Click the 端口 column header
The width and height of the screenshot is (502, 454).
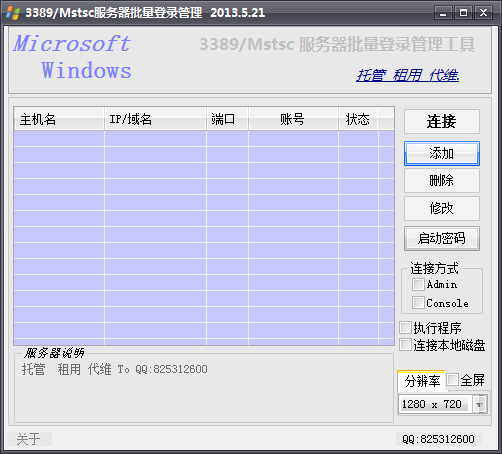click(227, 119)
